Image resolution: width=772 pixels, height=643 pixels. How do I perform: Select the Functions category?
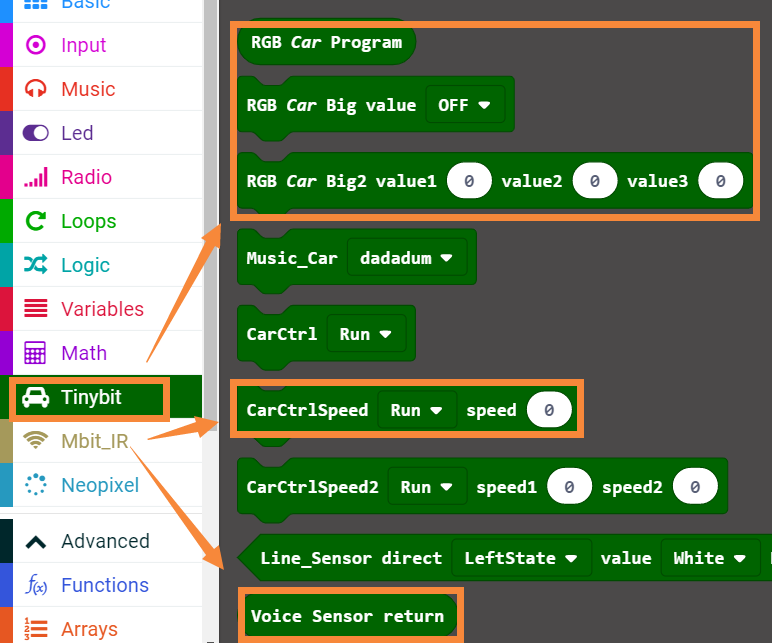tap(104, 585)
